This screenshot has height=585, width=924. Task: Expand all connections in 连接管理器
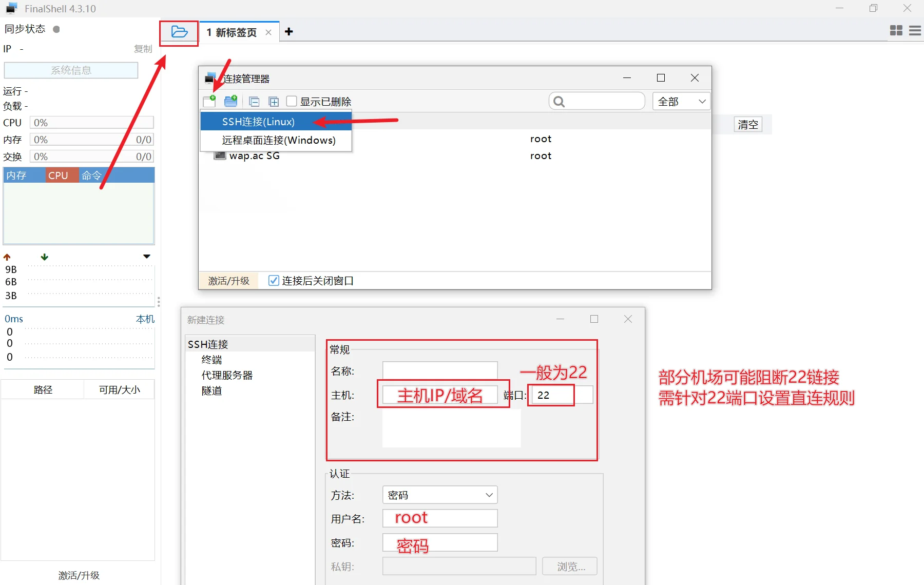coord(274,102)
